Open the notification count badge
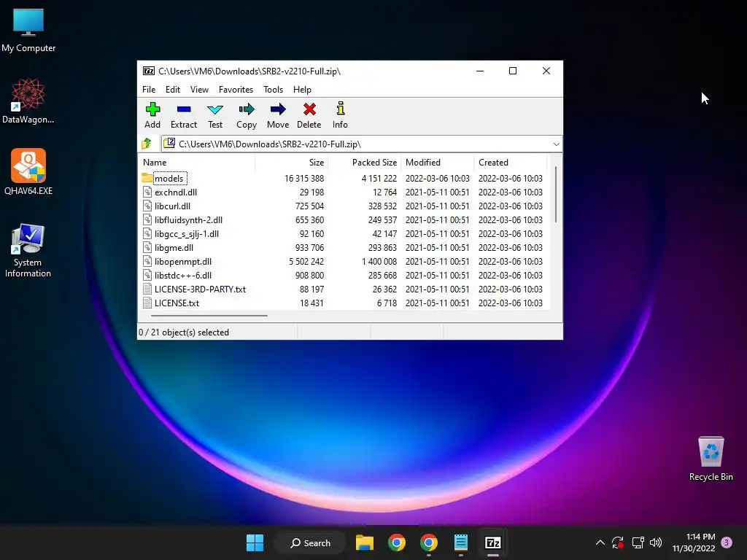Viewport: 747px width, 560px height. pyautogui.click(x=727, y=542)
